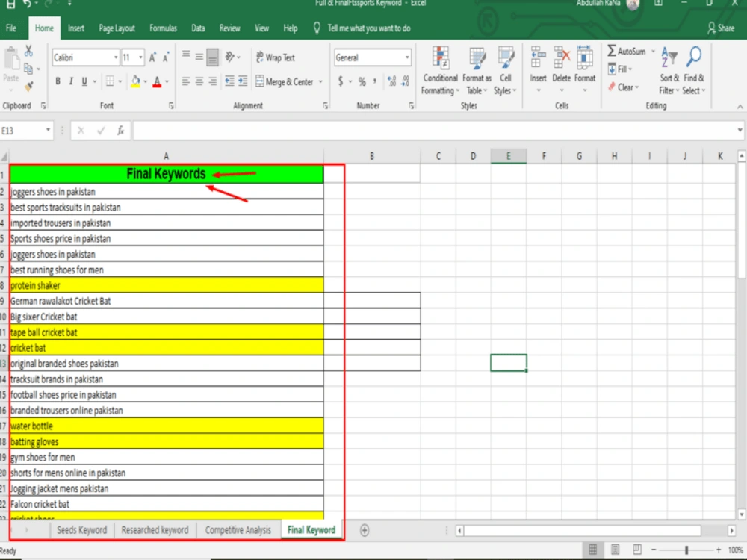Click the Format Painter brush icon
This screenshot has width=747, height=560.
pos(28,86)
